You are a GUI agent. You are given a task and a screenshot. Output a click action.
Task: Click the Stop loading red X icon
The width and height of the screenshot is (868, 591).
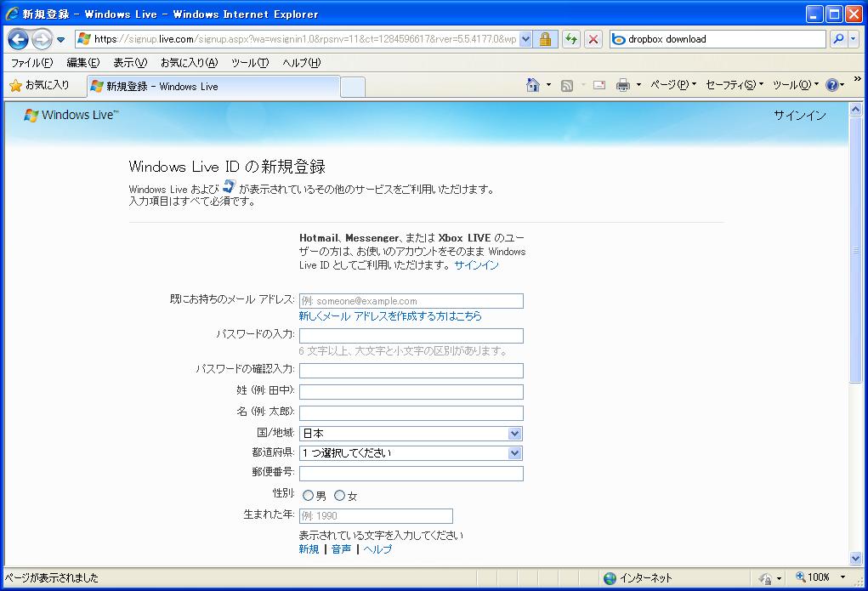point(593,39)
